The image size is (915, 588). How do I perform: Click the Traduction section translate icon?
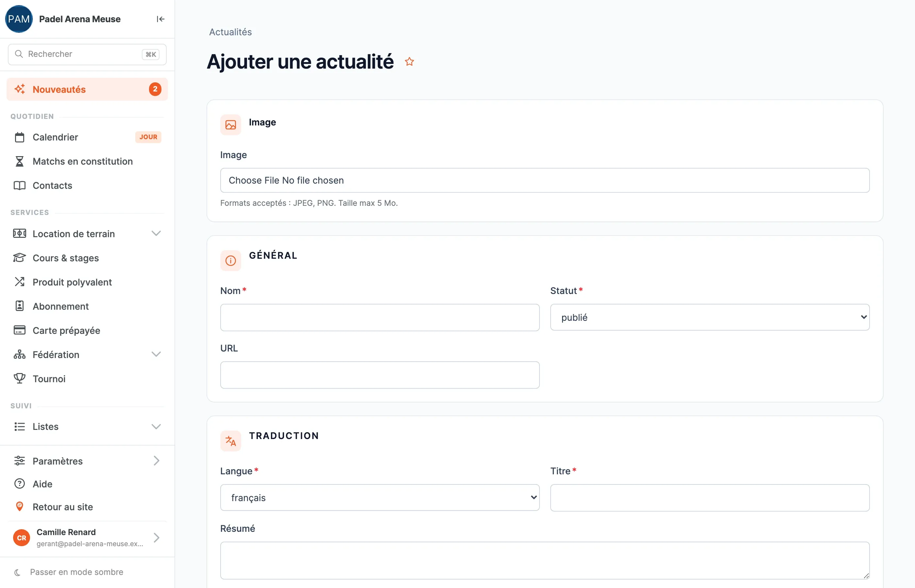(231, 441)
